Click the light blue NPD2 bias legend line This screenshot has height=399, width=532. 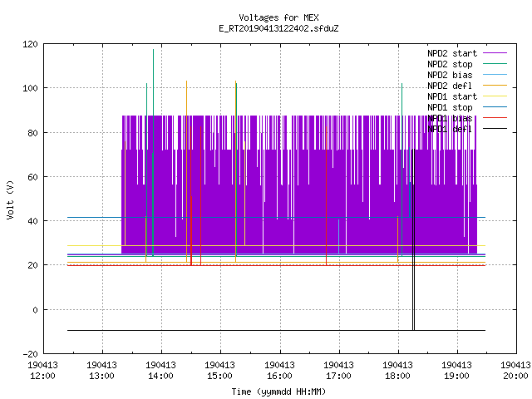point(495,75)
